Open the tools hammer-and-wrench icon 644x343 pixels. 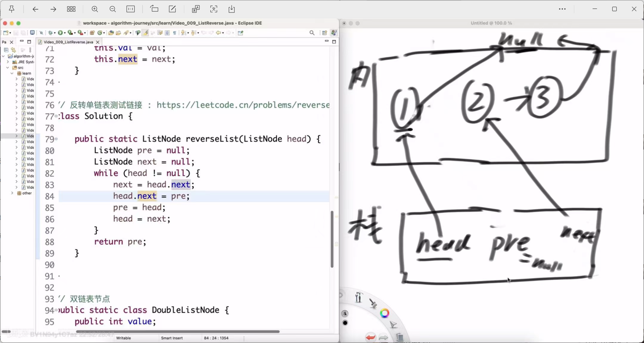(x=359, y=297)
